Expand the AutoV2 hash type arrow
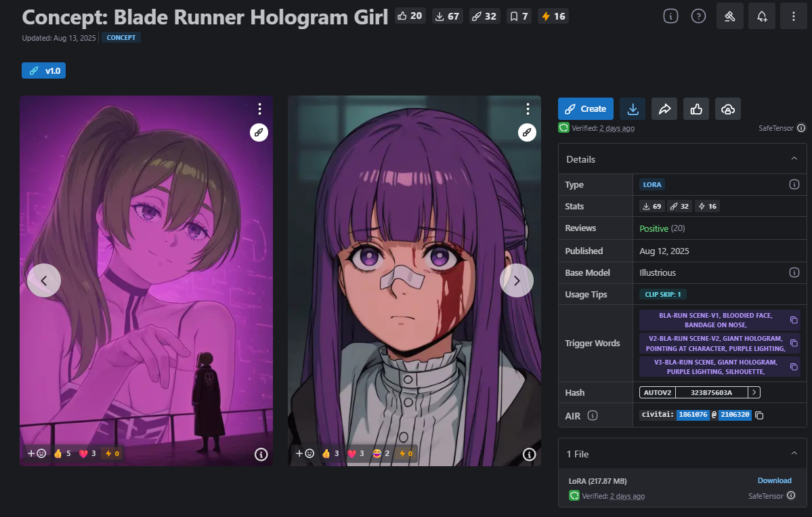This screenshot has width=812, height=517. [x=754, y=392]
